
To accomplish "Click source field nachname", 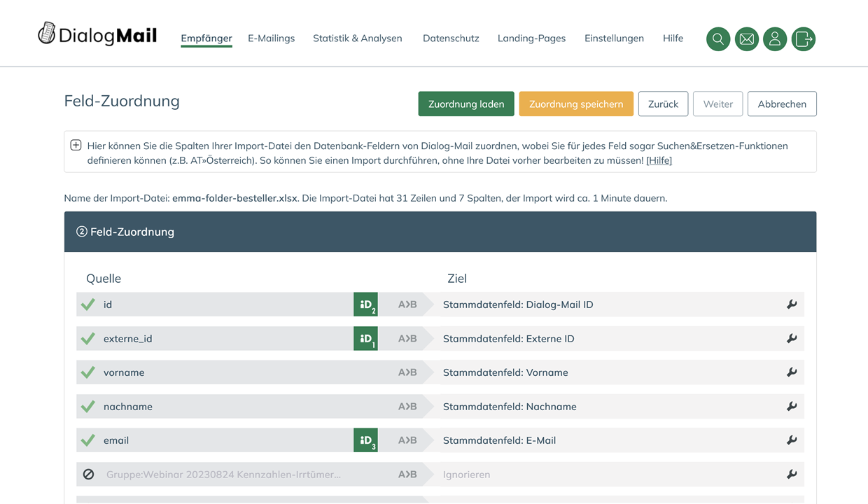I will point(128,407).
